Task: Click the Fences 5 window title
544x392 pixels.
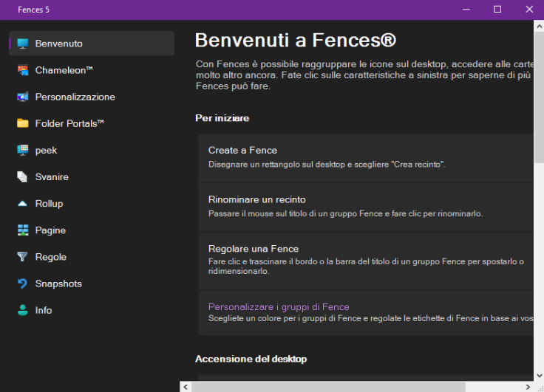Action: pos(34,10)
